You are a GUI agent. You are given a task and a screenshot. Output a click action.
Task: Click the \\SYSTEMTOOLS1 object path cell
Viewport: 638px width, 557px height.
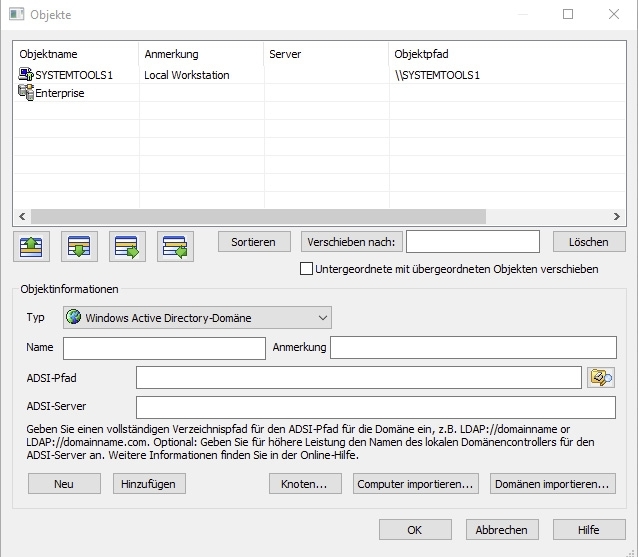(437, 75)
